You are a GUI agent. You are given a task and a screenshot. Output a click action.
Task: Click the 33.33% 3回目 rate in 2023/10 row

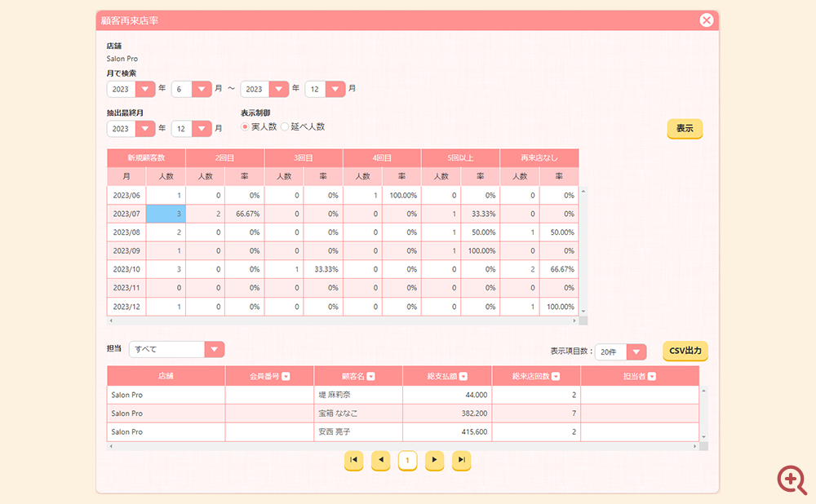click(323, 269)
